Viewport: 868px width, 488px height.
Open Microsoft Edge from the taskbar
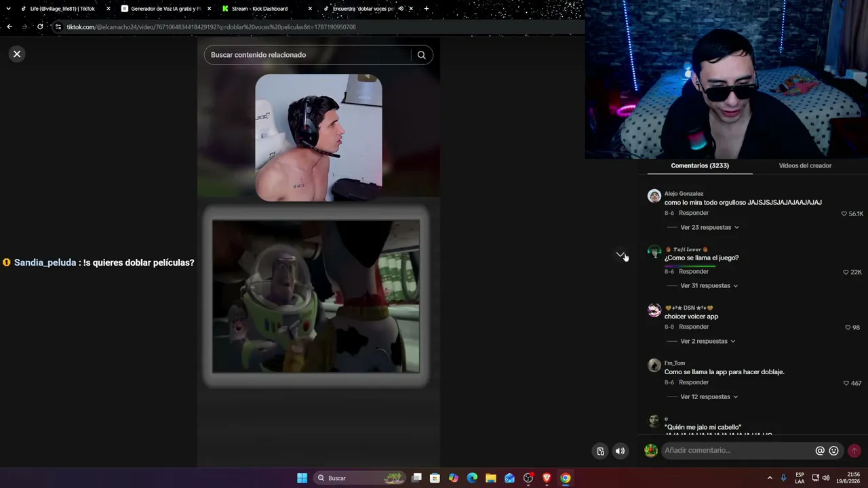coord(472,479)
